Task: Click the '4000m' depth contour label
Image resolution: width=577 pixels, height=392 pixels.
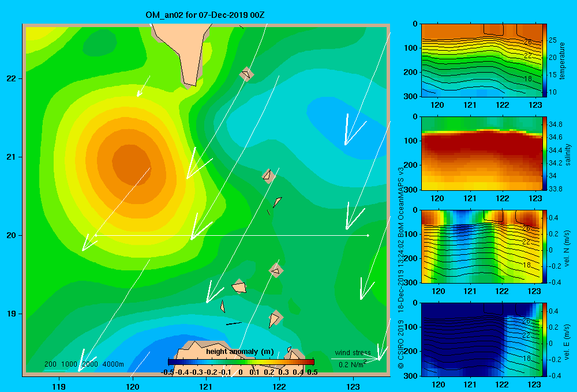Action: (113, 364)
